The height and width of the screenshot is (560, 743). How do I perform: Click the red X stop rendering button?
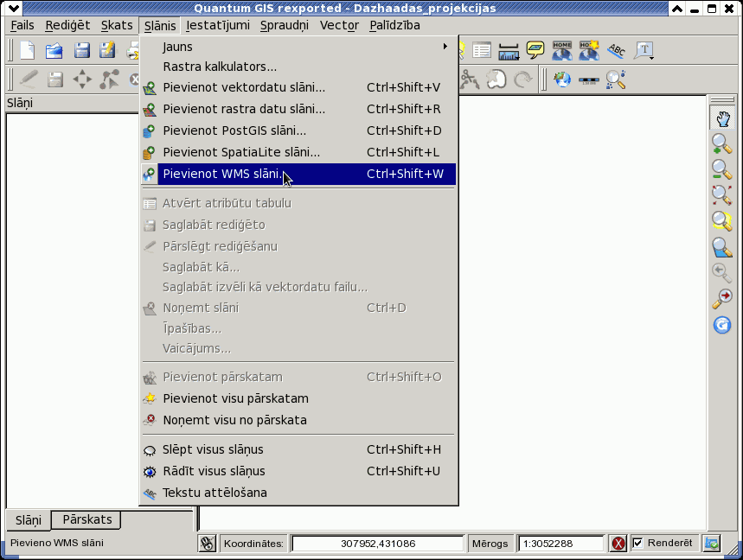point(618,544)
